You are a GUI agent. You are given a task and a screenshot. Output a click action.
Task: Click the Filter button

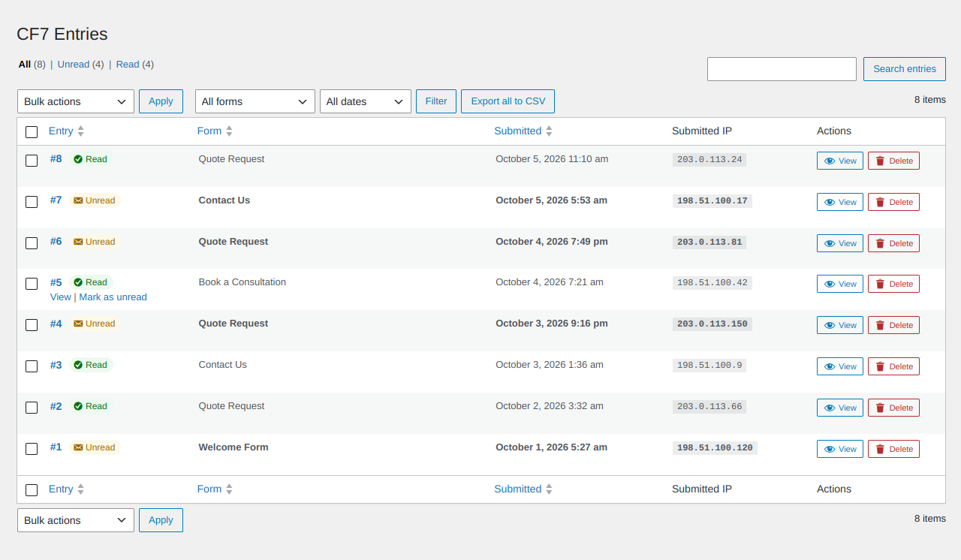pyautogui.click(x=436, y=101)
